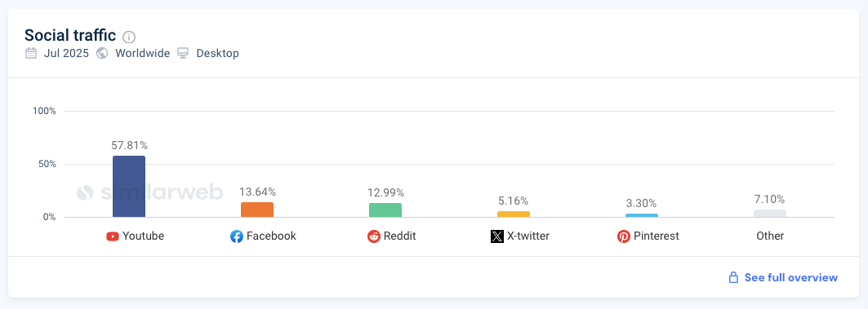This screenshot has width=868, height=309.
Task: Click the YouTube logo icon
Action: [113, 236]
